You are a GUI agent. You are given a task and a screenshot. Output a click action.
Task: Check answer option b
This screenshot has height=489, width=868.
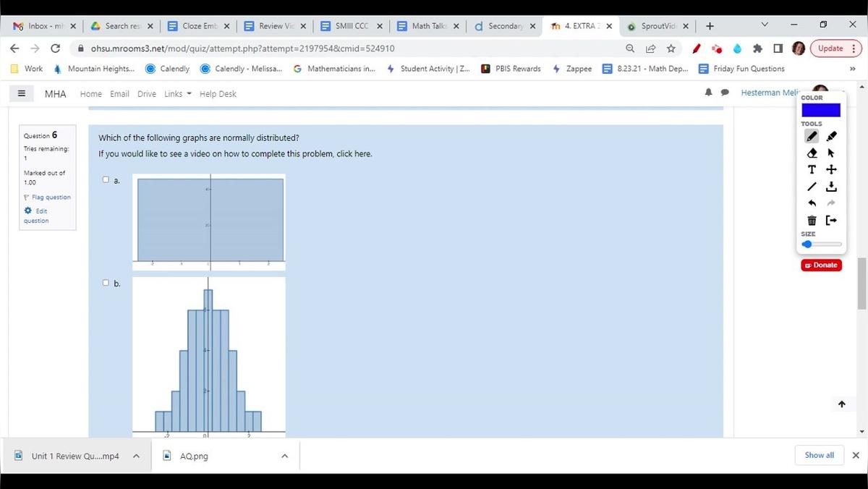pyautogui.click(x=106, y=283)
